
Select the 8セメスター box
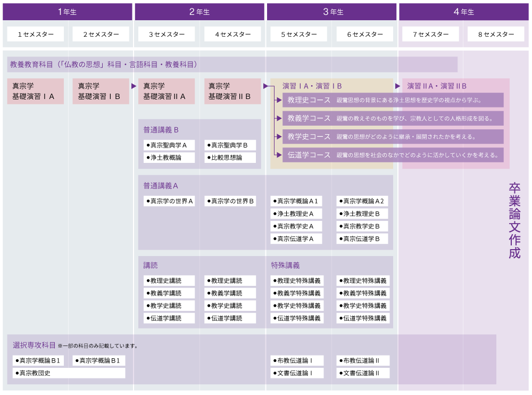[496, 34]
